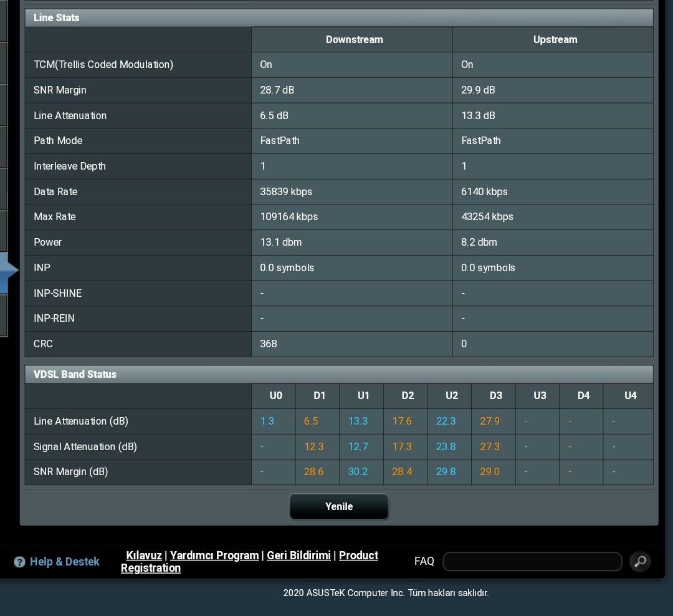
Task: Select D1 Signal Attenuation value 12.3
Action: point(313,447)
